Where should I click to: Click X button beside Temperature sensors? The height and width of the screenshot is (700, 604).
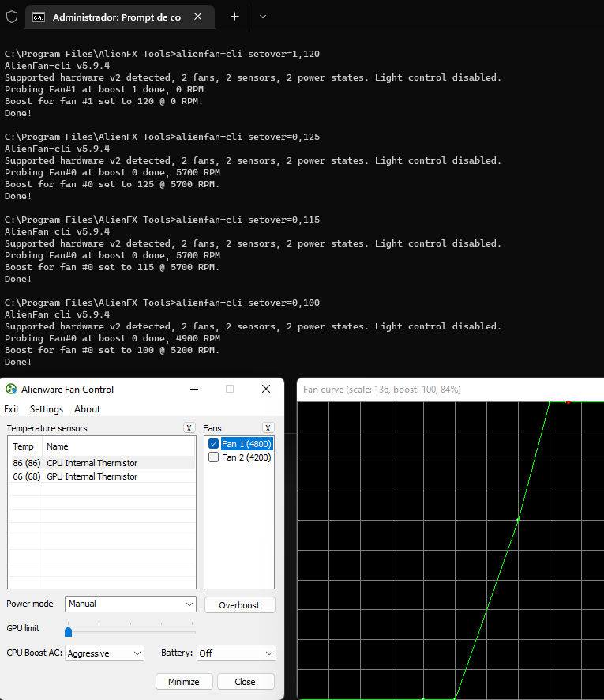(x=189, y=428)
